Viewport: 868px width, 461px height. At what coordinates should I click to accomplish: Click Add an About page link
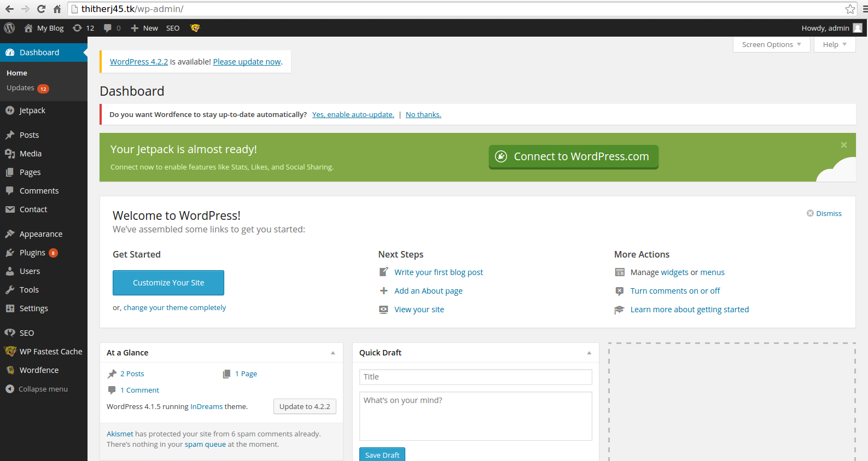pos(428,291)
